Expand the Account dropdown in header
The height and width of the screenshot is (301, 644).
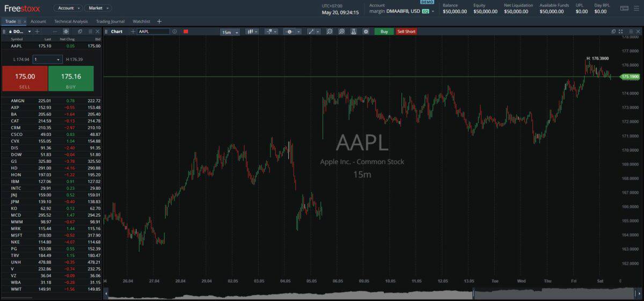68,8
